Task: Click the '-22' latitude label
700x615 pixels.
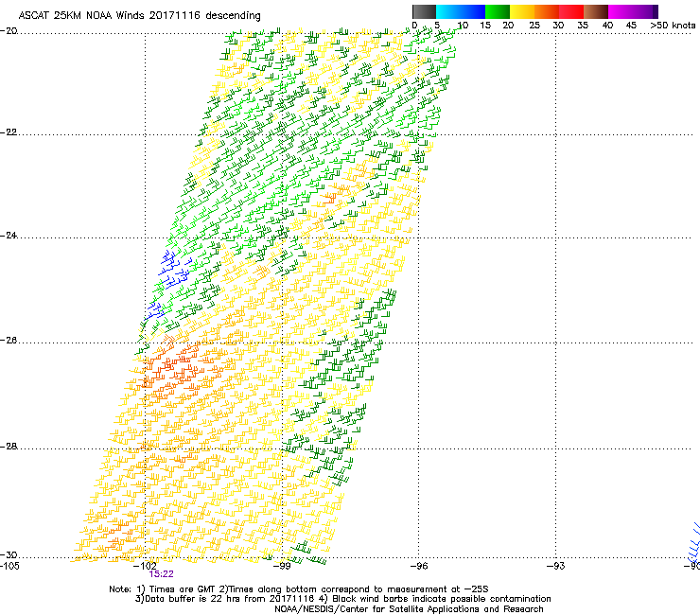Action: click(9, 132)
